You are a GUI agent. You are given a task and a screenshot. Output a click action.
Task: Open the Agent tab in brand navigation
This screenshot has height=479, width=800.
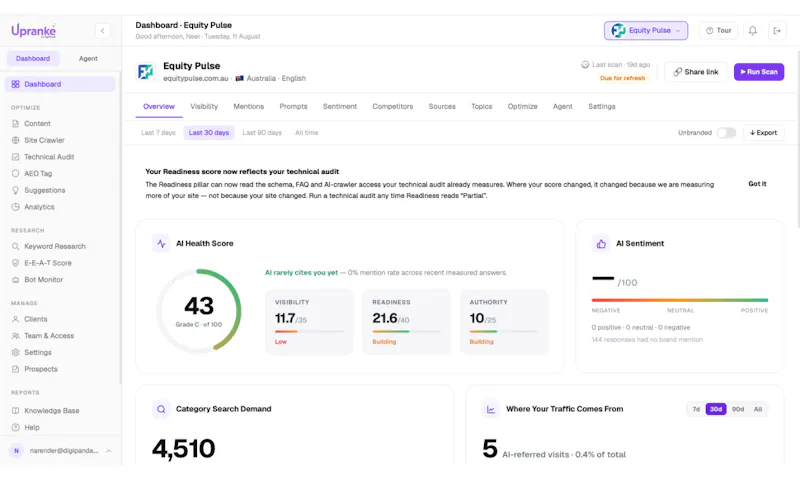click(x=563, y=107)
